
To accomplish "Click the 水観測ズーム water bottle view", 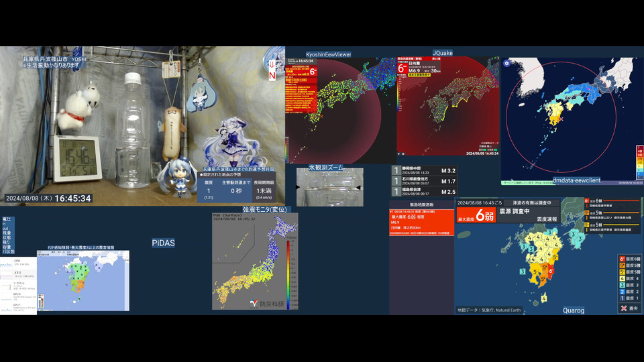I will (330, 188).
